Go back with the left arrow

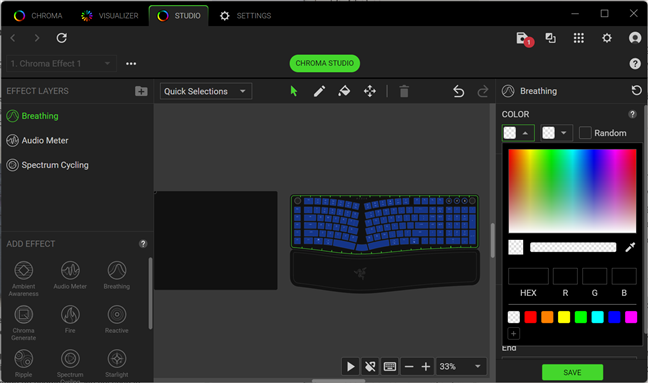coord(13,38)
